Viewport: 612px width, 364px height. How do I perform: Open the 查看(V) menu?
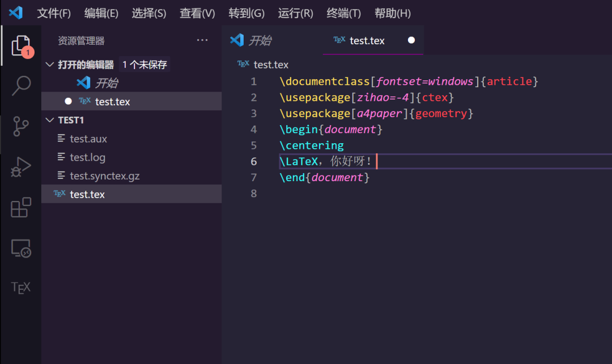tap(197, 13)
